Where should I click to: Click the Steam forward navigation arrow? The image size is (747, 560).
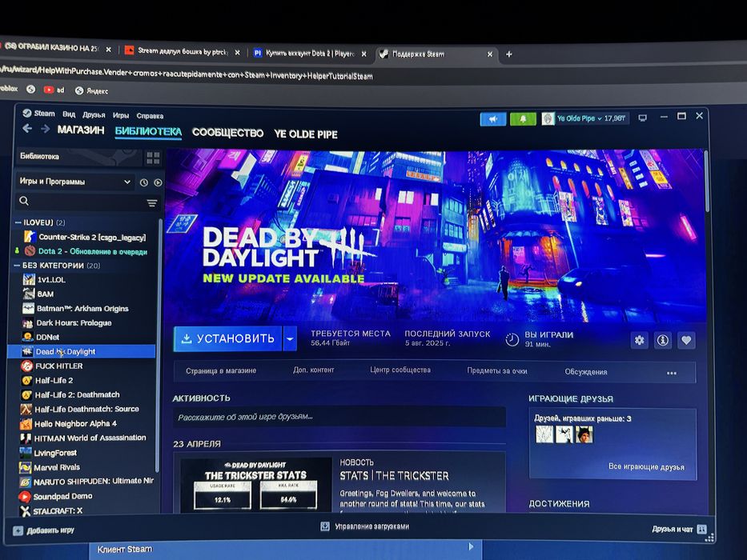(x=46, y=129)
